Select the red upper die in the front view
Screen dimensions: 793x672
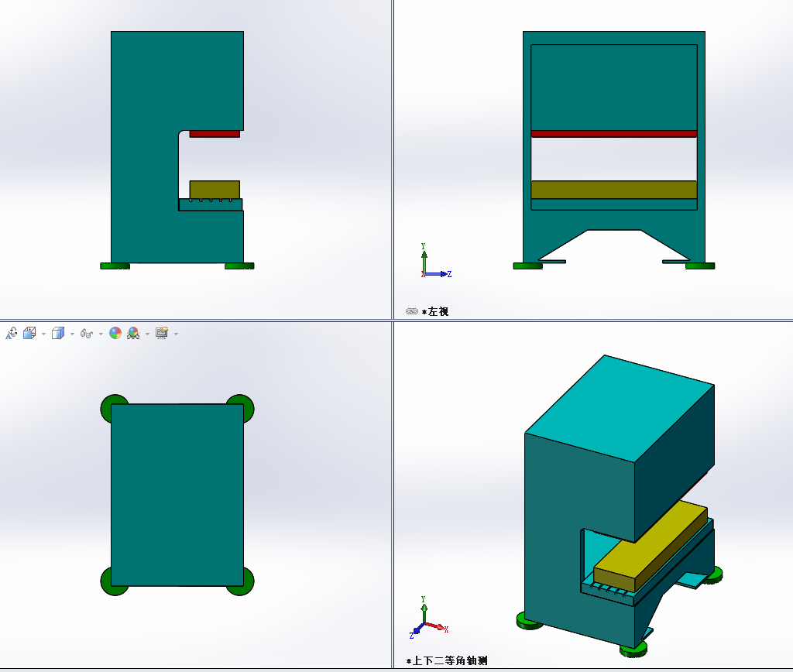(x=215, y=134)
